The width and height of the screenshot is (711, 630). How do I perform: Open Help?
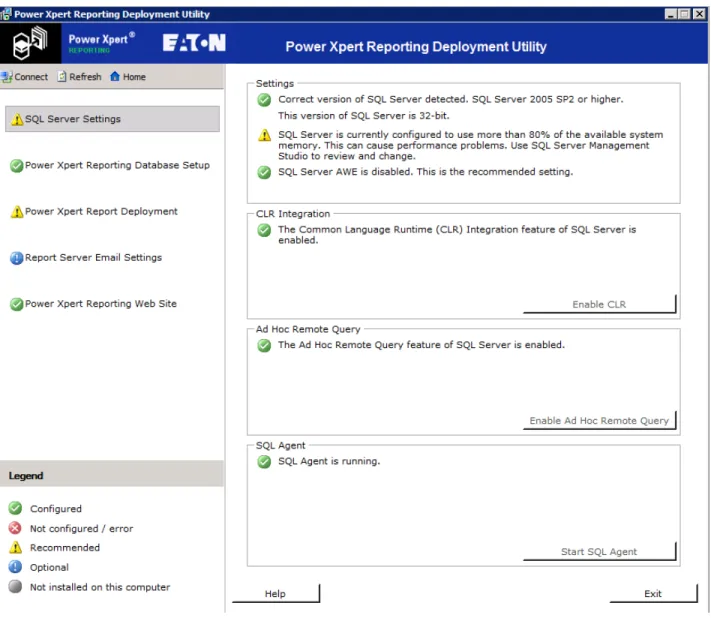276,594
